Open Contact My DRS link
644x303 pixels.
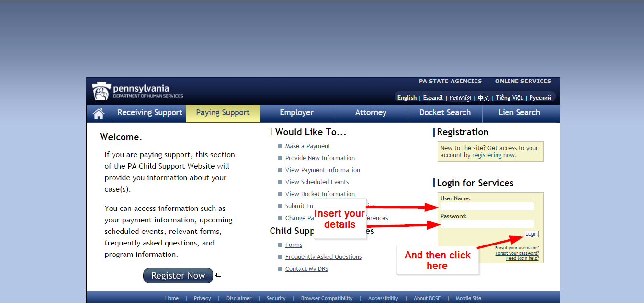[x=306, y=269]
